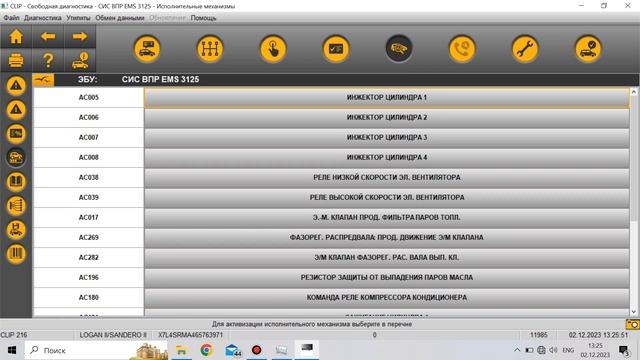Select the dark active engine icon
640x360 pixels.
point(399,49)
